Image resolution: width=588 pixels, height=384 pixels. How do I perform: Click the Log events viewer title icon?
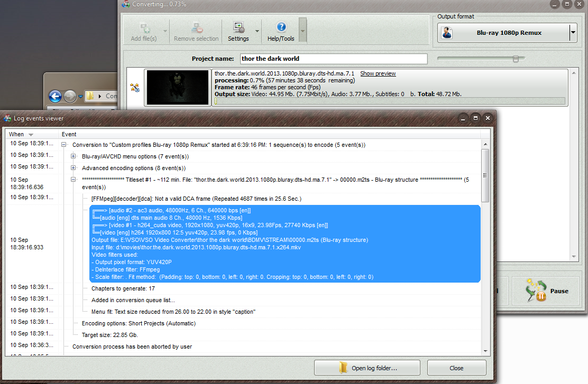click(7, 118)
